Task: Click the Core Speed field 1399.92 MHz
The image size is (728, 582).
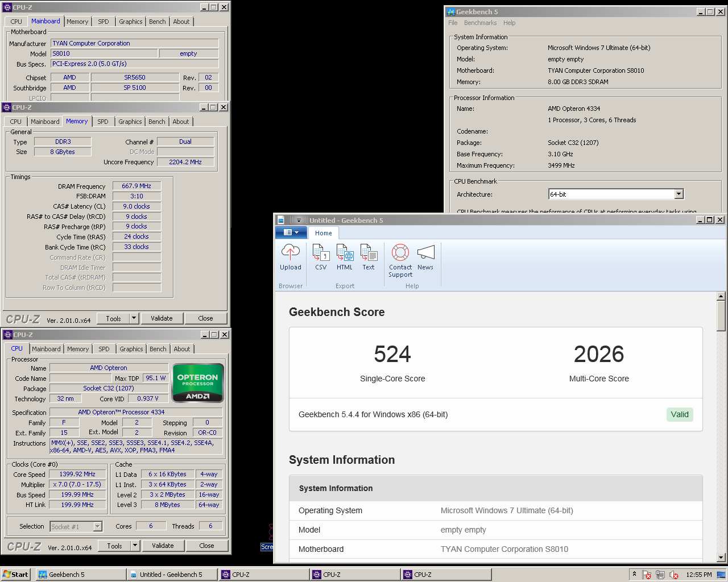Action: [x=77, y=474]
